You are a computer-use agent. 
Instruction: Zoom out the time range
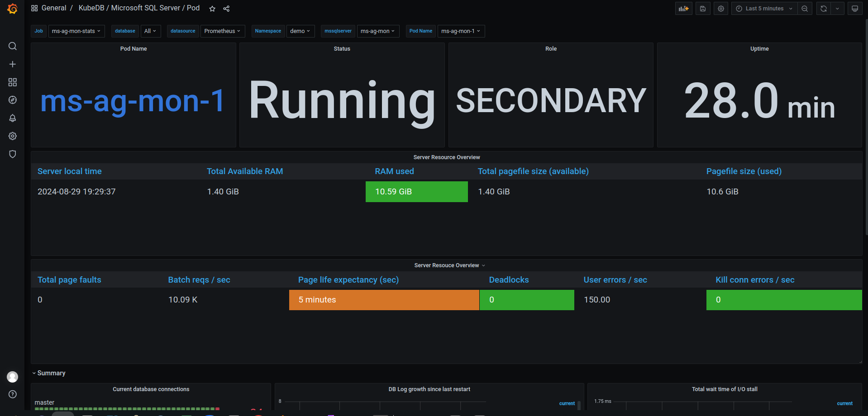tap(805, 8)
